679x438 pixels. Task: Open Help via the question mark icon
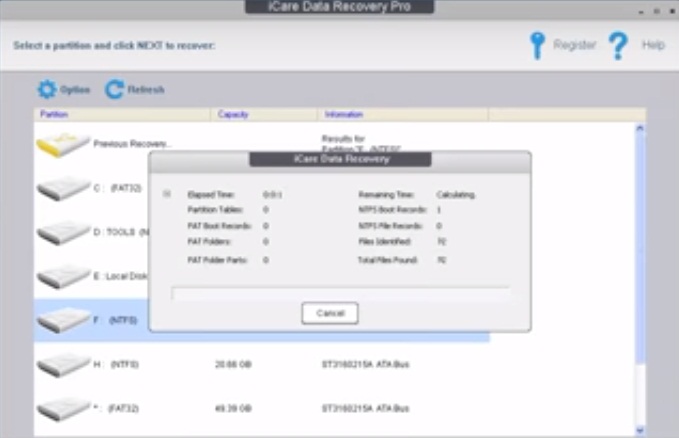pyautogui.click(x=618, y=45)
